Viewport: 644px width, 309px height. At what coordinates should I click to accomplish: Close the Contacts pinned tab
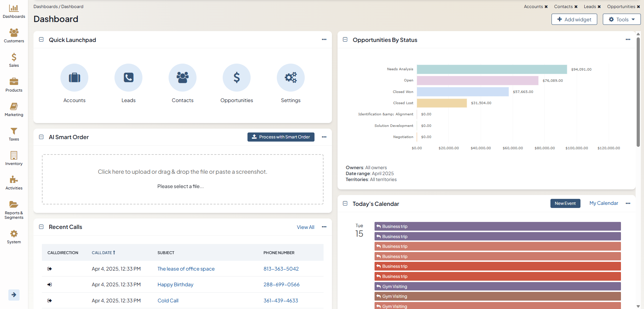click(576, 7)
